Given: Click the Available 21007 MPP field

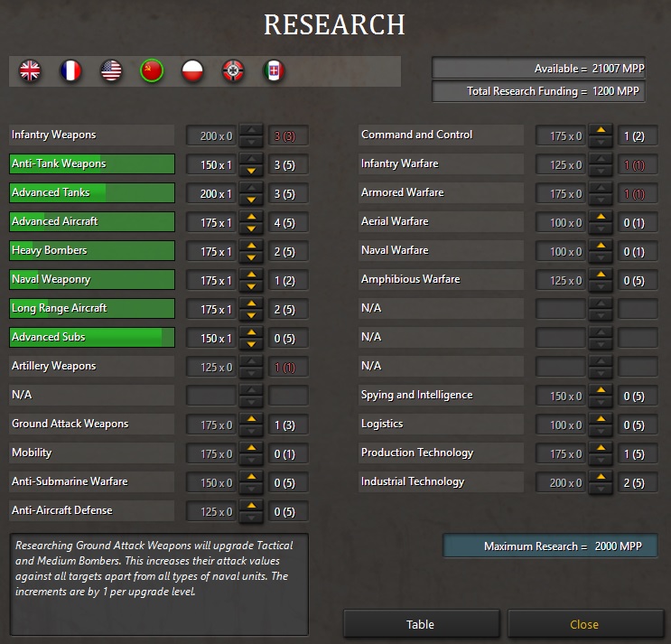Looking at the screenshot, I should pyautogui.click(x=539, y=68).
